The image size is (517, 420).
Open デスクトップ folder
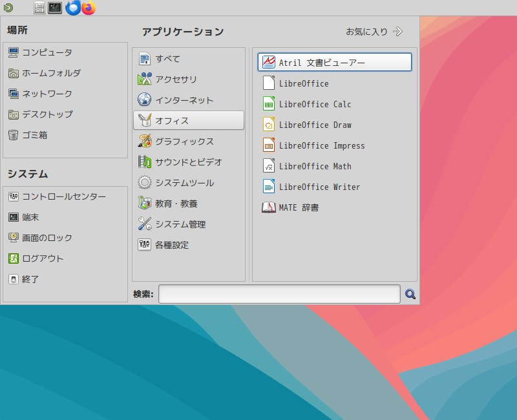[x=65, y=114]
